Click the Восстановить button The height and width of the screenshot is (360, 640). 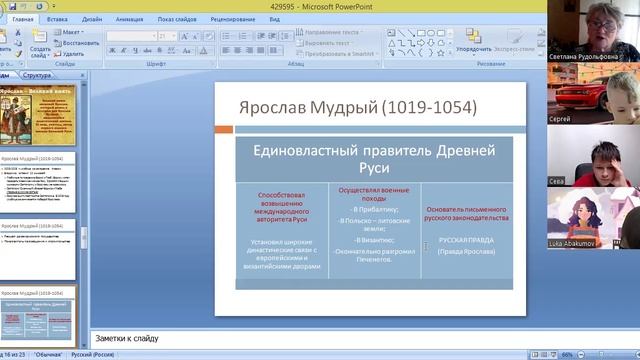point(77,43)
